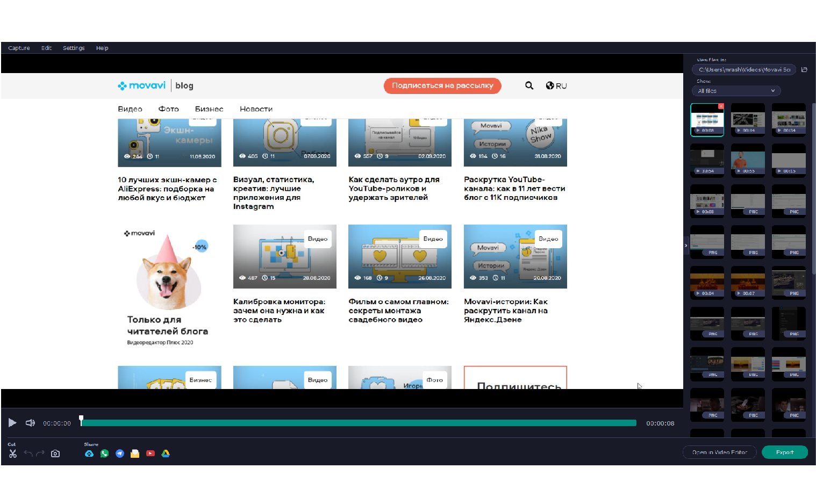Image resolution: width=816 pixels, height=504 pixels.
Task: Open the Help menu
Action: [x=102, y=48]
